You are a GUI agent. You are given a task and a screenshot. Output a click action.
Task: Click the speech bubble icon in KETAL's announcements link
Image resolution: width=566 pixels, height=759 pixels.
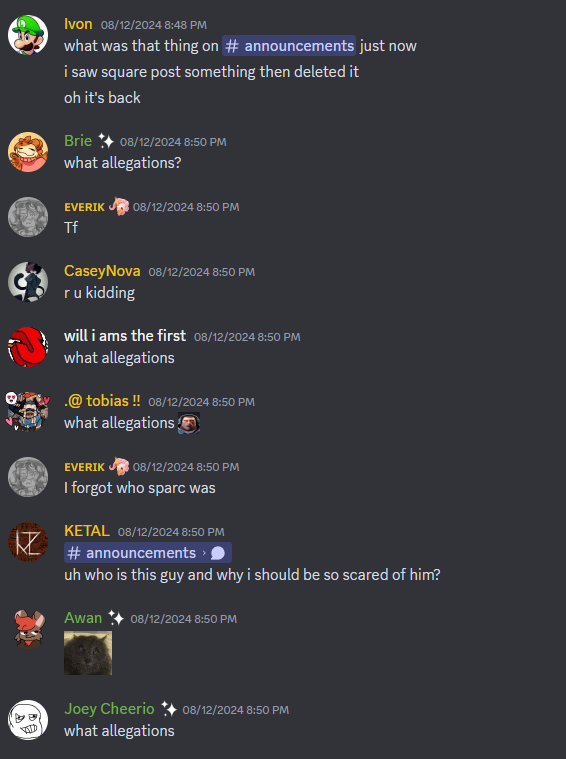click(x=218, y=553)
